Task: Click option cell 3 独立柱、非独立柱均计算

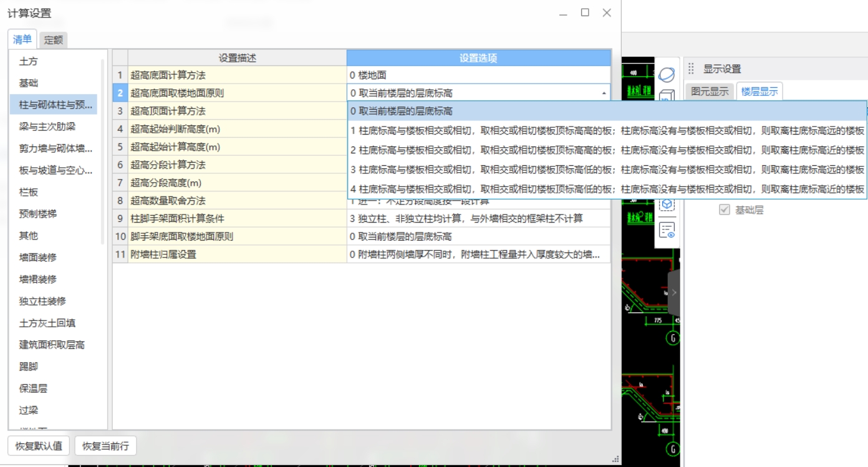Action: [x=479, y=218]
